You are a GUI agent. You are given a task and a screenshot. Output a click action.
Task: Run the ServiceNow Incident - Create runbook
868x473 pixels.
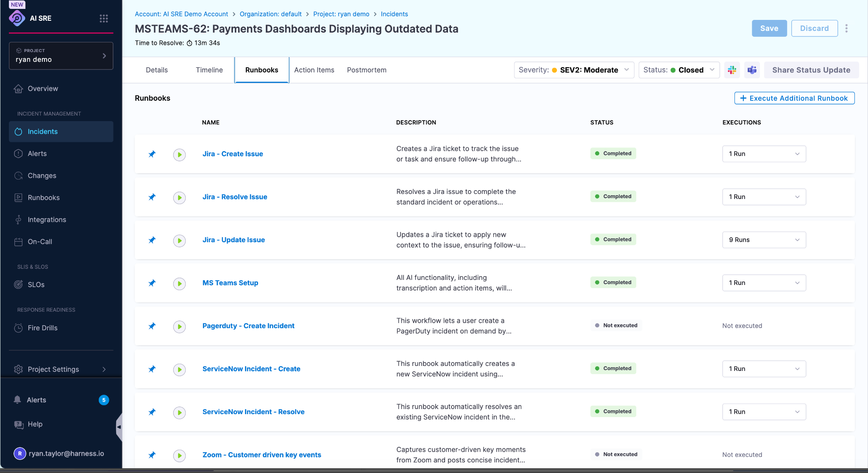[x=179, y=370]
